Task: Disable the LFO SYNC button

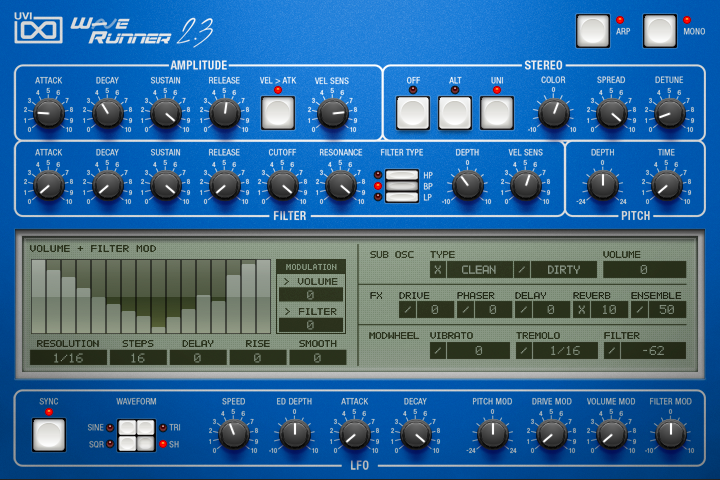Action: tap(48, 434)
